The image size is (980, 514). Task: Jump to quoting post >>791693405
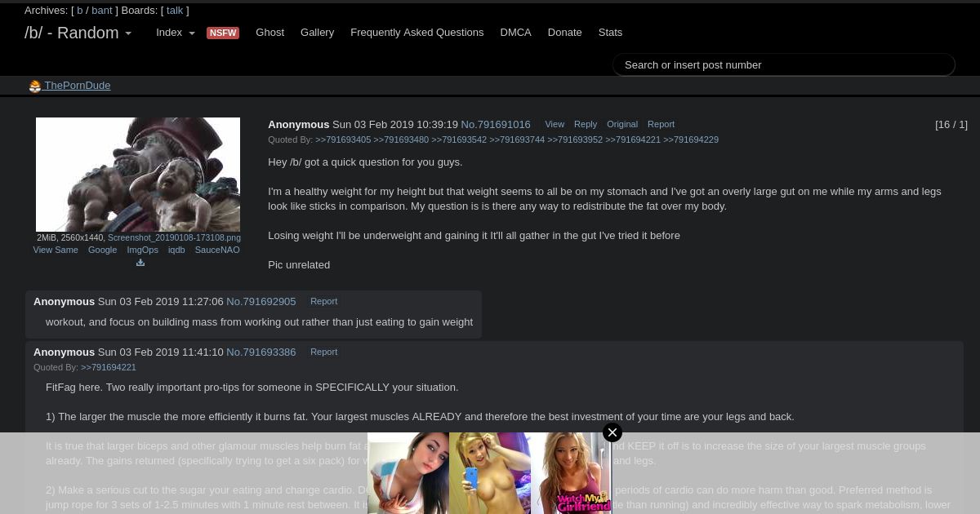pyautogui.click(x=343, y=140)
